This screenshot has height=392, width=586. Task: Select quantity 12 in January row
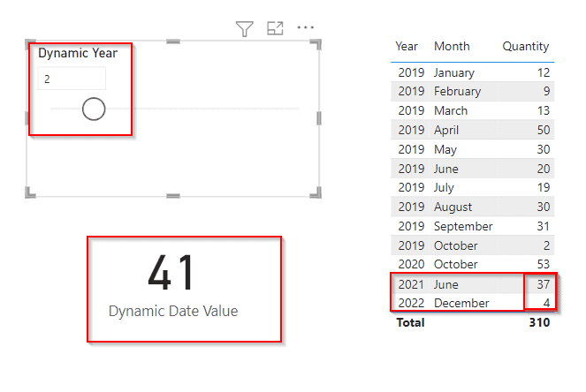point(544,72)
